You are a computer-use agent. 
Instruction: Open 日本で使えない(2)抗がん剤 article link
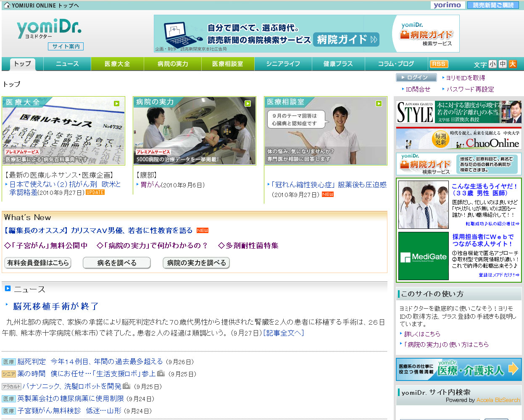coord(65,188)
